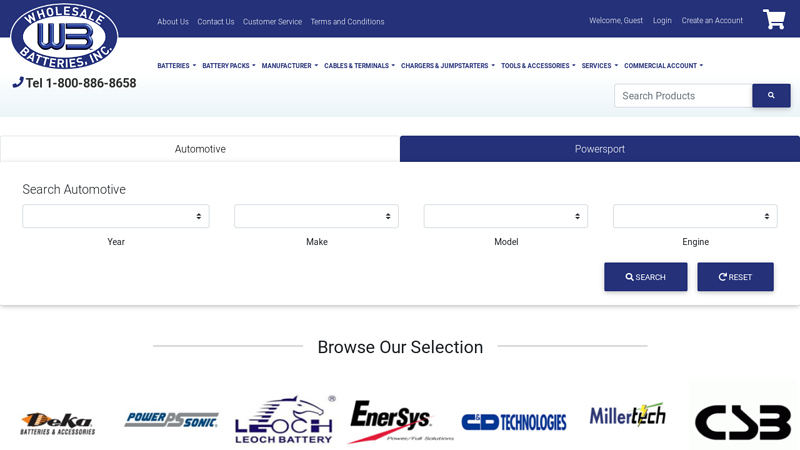Expand the Make dropdown
This screenshot has height=450, width=800.
tap(316, 216)
